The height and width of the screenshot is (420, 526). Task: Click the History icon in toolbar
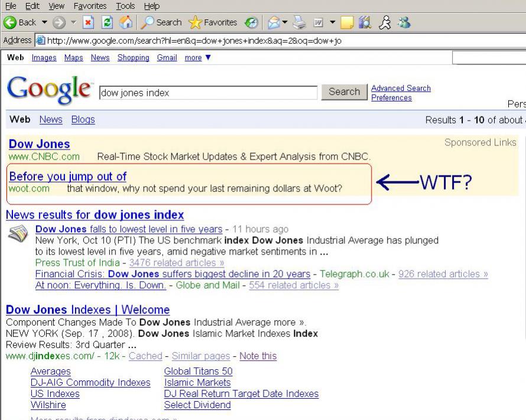[250, 22]
